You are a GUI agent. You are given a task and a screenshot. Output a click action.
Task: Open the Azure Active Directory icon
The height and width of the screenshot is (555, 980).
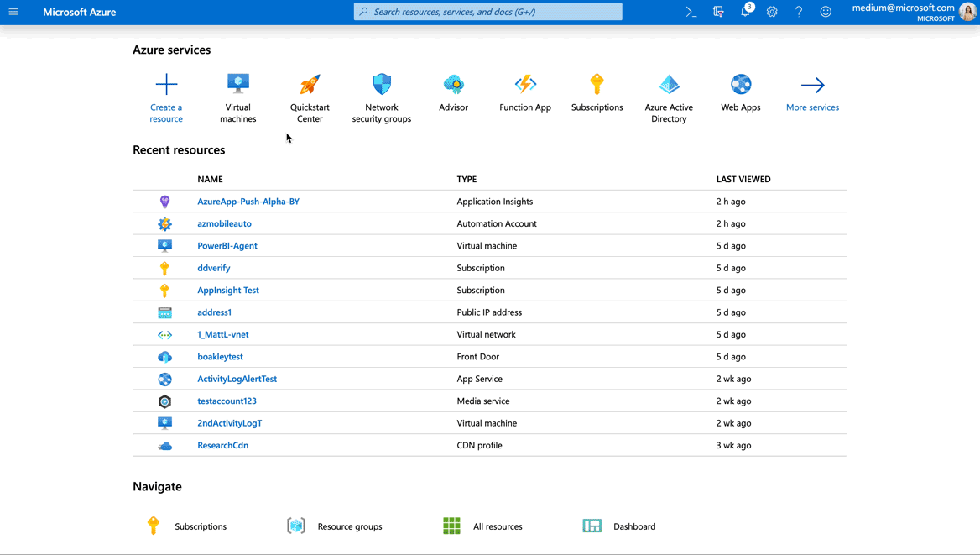669,84
